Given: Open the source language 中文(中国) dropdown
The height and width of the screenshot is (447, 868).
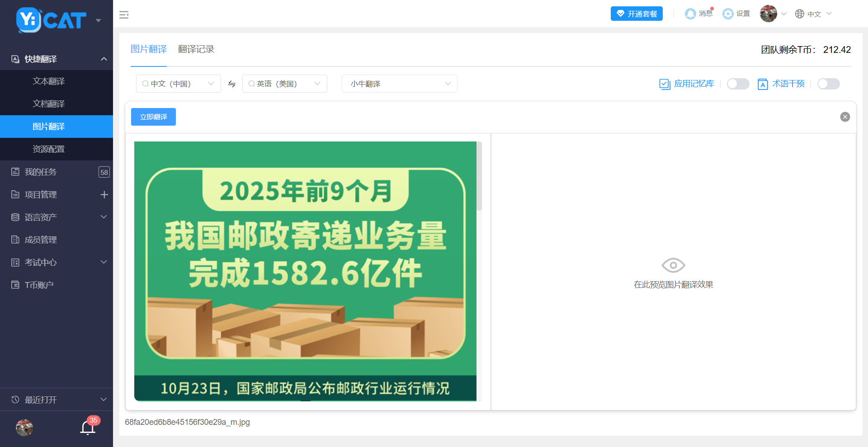Looking at the screenshot, I should [x=178, y=84].
